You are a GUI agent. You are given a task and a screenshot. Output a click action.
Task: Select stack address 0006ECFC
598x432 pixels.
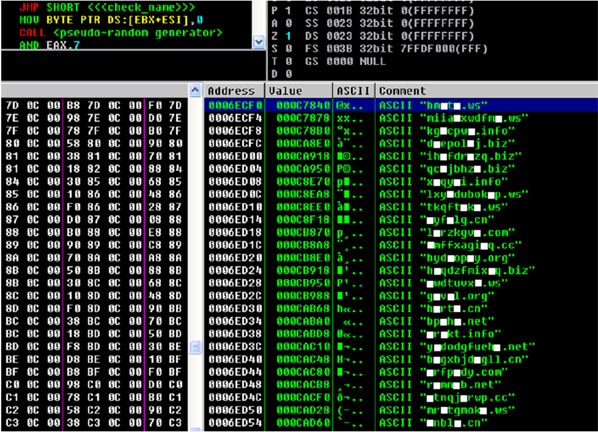[x=235, y=143]
